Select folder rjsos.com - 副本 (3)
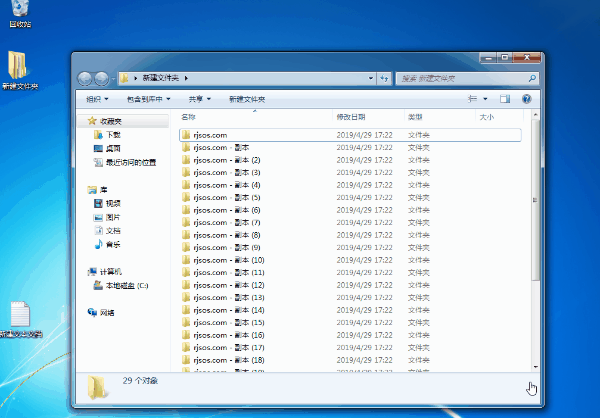This screenshot has height=418, width=600. (350, 173)
